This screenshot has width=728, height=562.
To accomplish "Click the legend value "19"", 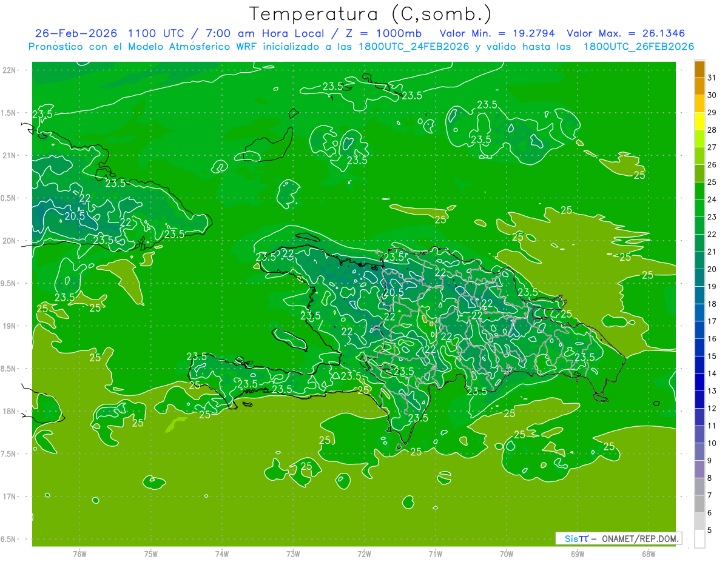I will tap(712, 286).
